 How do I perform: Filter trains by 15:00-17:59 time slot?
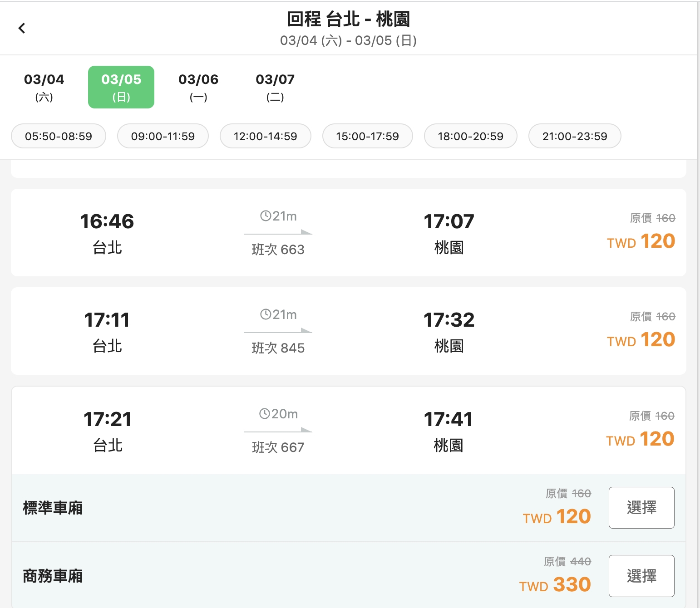(x=368, y=136)
